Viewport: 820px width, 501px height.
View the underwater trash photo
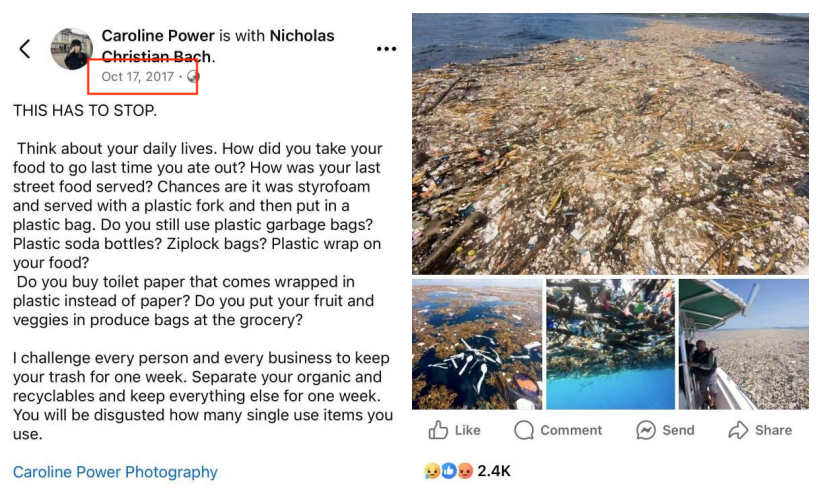pyautogui.click(x=610, y=344)
